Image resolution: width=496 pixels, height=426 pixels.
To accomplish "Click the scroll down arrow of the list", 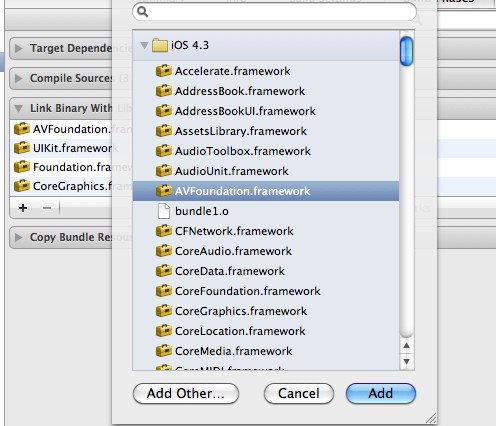I will [406, 362].
